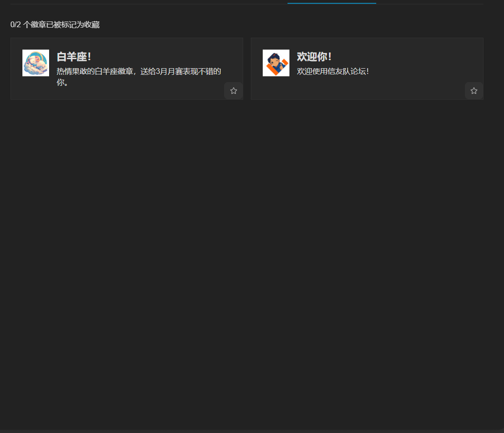
Task: Favorite the 欢迎你 badge with its star
Action: [474, 91]
